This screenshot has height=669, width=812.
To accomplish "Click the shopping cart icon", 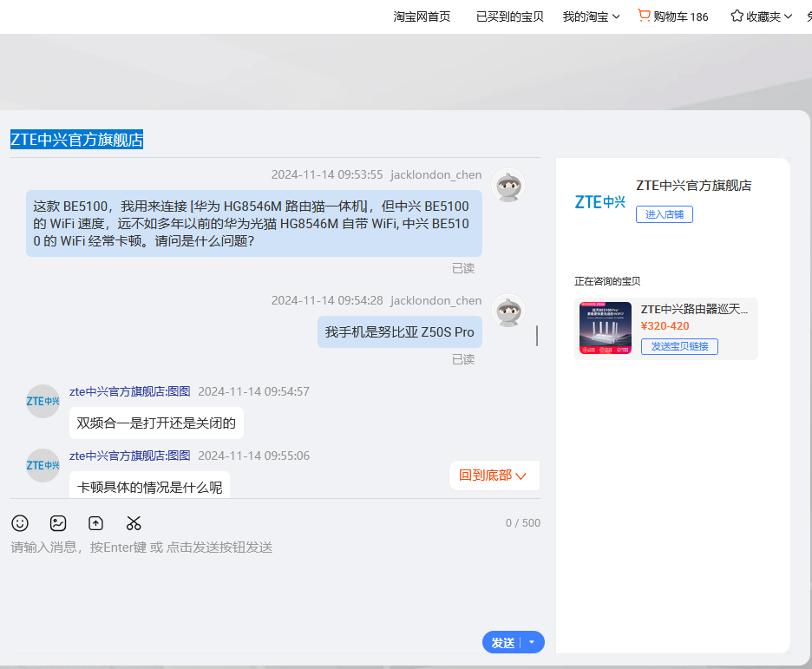I will (644, 16).
